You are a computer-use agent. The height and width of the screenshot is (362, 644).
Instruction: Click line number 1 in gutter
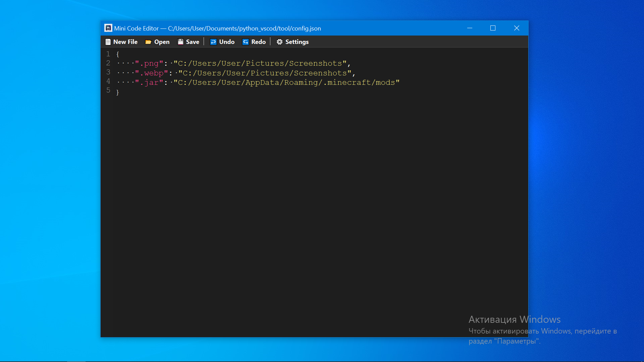[108, 54]
